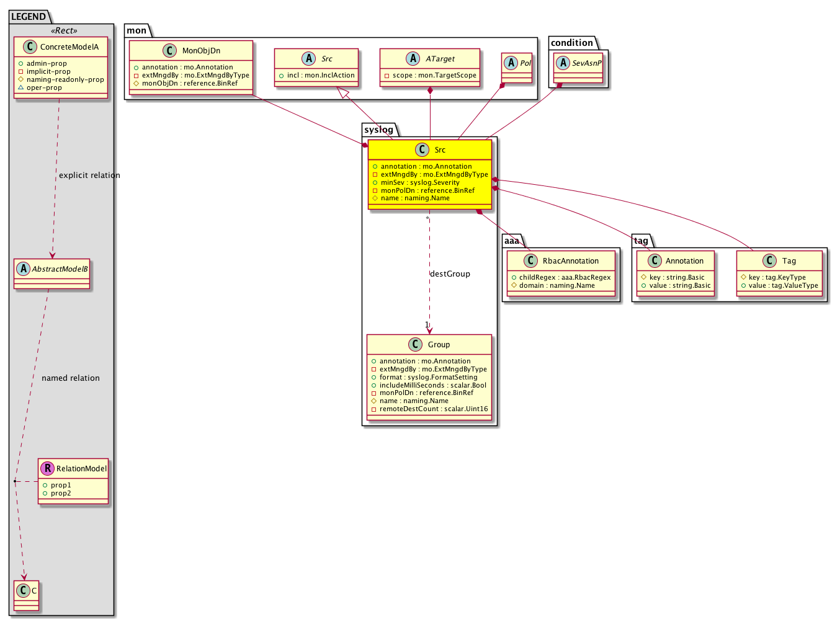Select the Group class circle icon
Screen dimensions: 840x622
[x=416, y=344]
